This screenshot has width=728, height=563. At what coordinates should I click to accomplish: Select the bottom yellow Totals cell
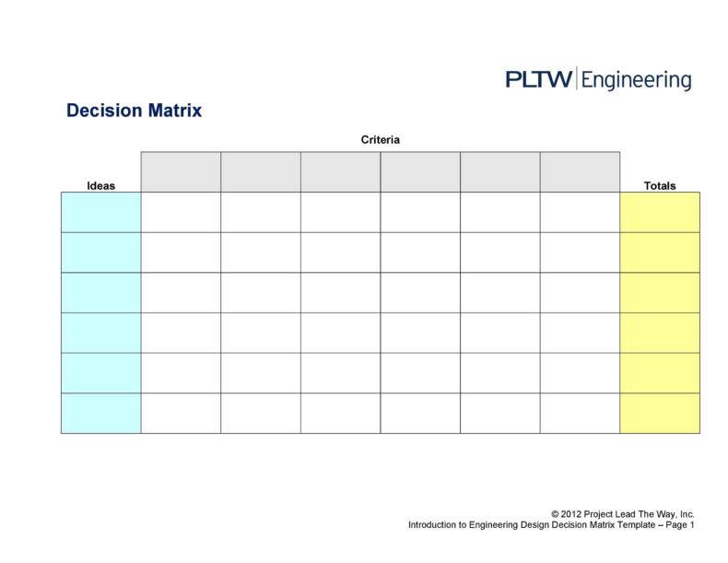tap(660, 414)
